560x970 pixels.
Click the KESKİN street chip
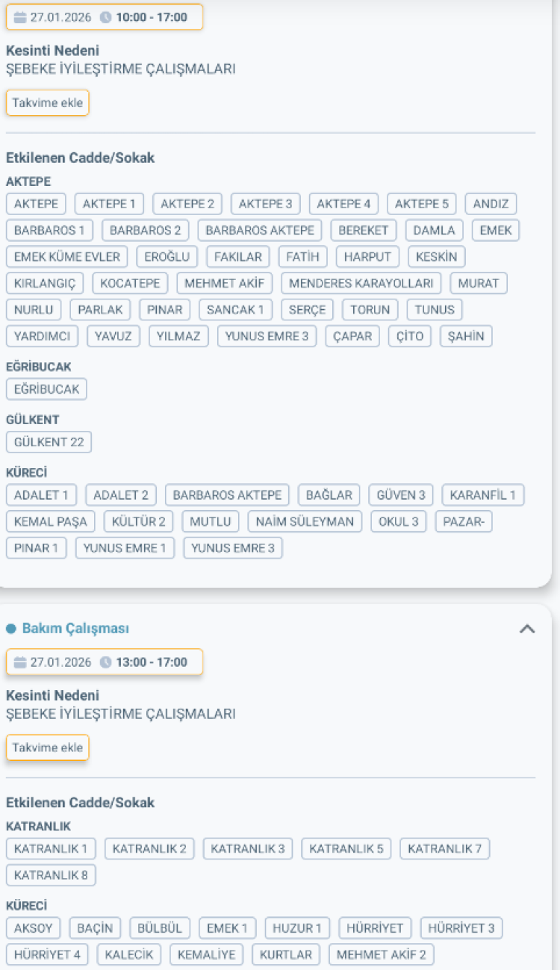tap(437, 257)
